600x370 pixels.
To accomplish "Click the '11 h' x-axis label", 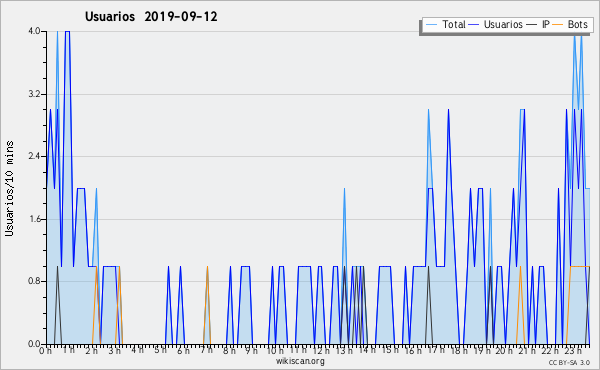I will [298, 350].
